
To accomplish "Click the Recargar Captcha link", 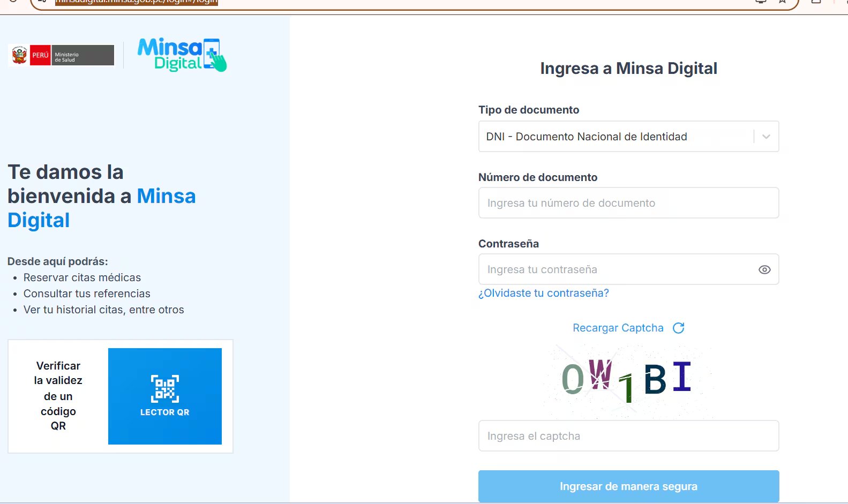I will pyautogui.click(x=618, y=328).
